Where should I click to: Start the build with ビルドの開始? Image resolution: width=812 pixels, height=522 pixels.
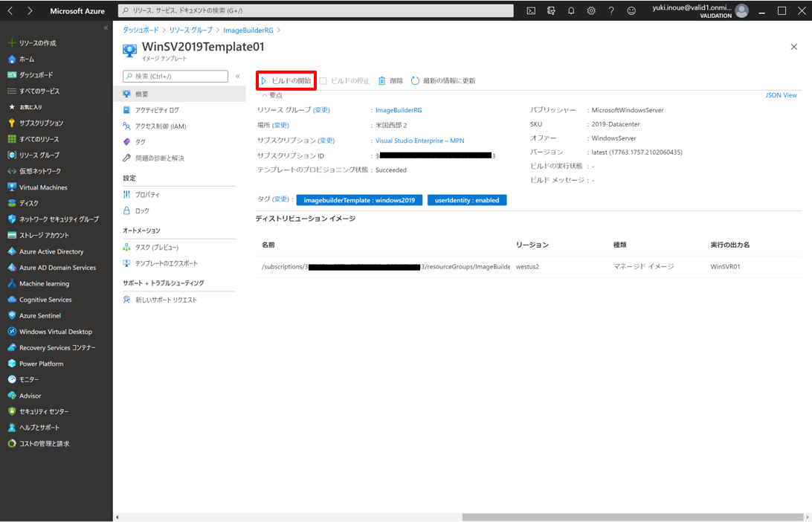[x=286, y=81]
